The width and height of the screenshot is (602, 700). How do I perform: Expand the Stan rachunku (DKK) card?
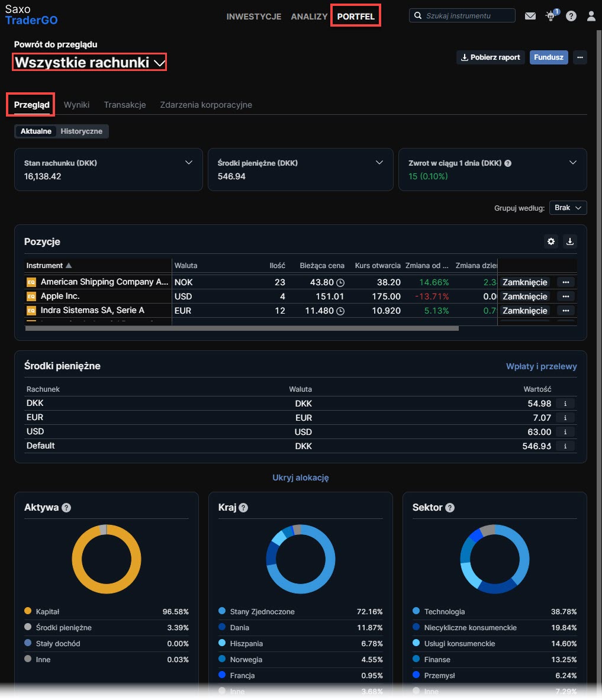[189, 163]
